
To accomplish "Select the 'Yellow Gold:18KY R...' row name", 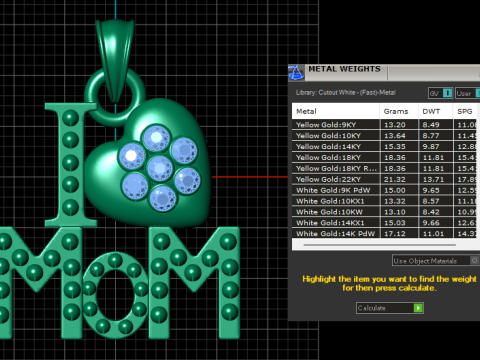I will (336, 168).
